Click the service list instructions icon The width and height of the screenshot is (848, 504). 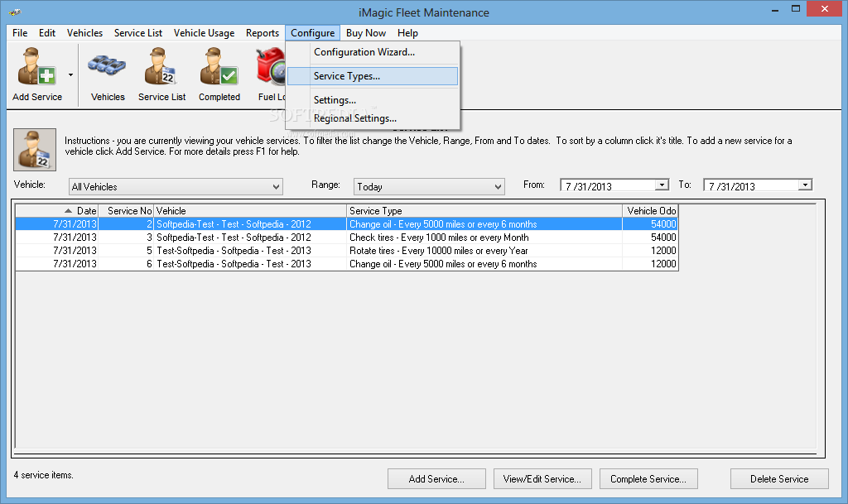click(35, 150)
